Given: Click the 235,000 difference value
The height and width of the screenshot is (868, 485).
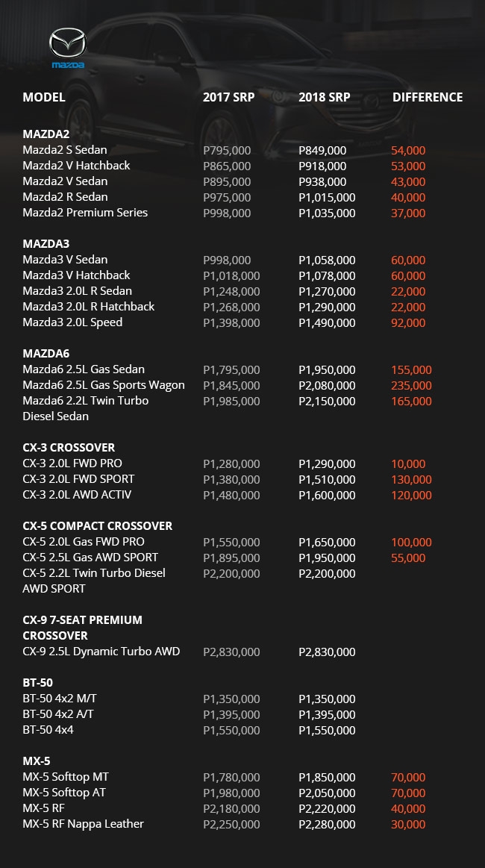Looking at the screenshot, I should (x=411, y=385).
